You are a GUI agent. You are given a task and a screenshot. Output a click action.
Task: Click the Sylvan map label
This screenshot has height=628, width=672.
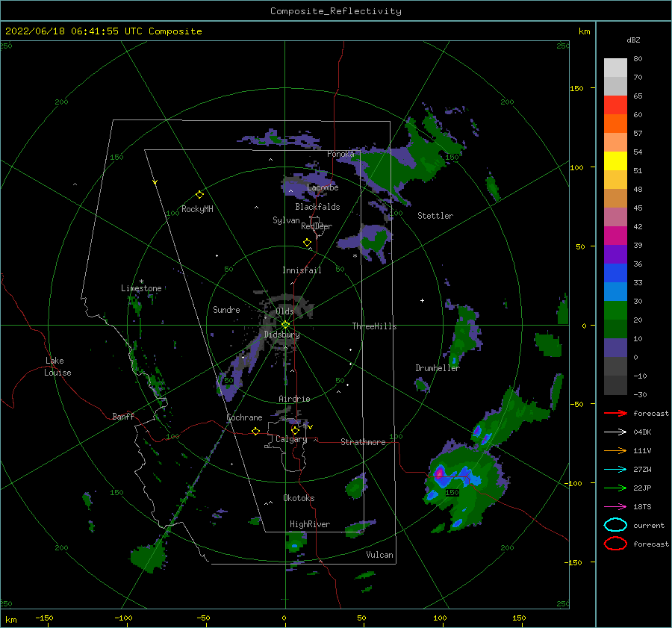point(286,220)
